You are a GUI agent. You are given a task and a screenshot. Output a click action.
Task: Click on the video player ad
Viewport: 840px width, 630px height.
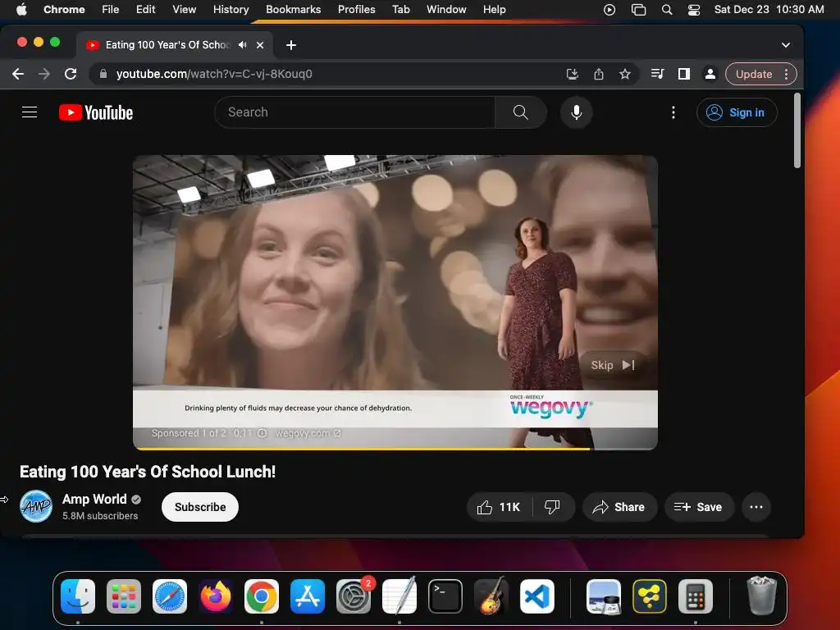tap(395, 302)
